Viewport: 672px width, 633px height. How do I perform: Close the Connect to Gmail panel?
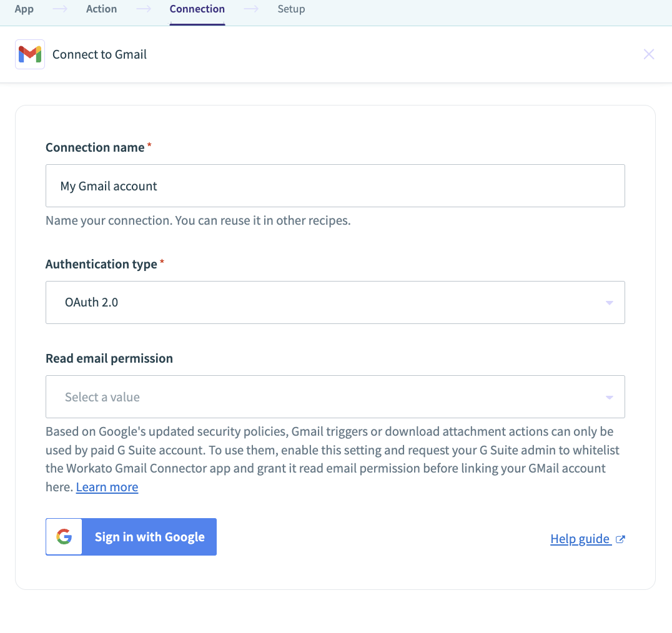tap(648, 54)
